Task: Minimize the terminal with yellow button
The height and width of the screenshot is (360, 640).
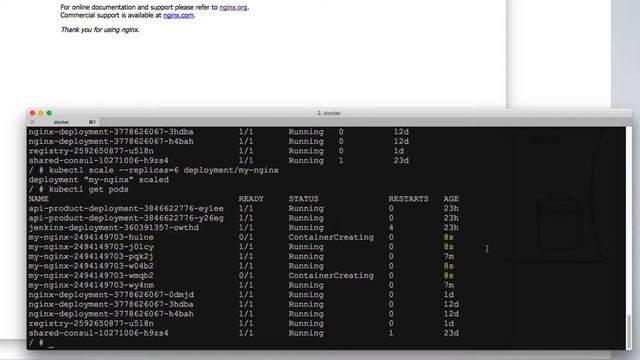Action: (41, 113)
